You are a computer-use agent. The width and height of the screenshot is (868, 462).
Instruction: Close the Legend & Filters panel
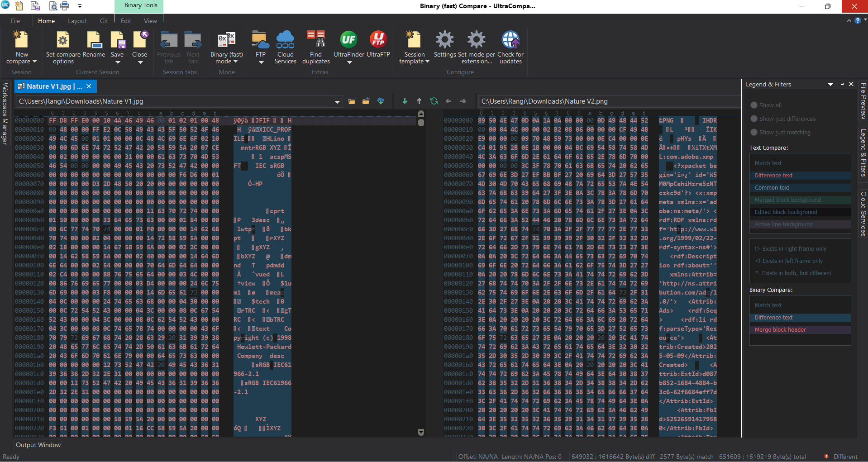(851, 84)
